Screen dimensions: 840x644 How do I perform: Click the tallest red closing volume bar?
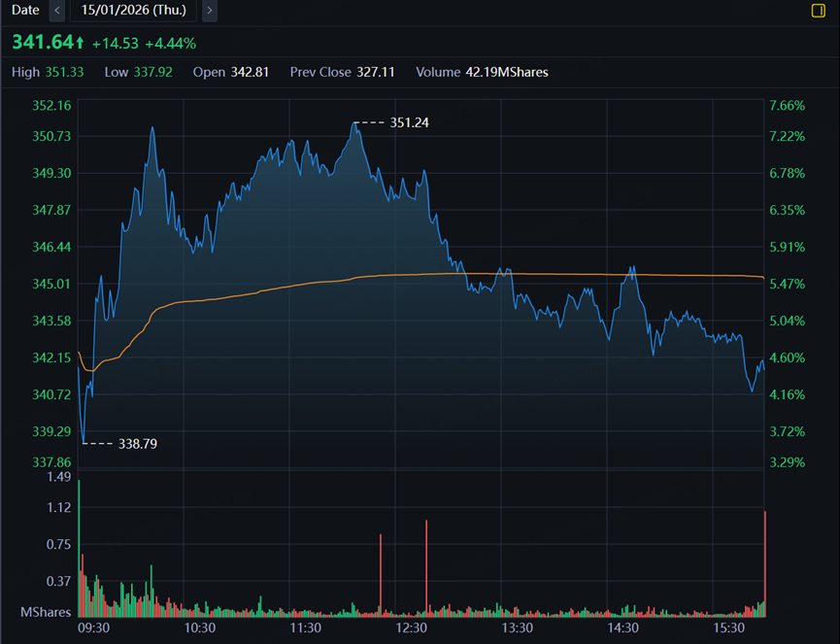point(765,563)
